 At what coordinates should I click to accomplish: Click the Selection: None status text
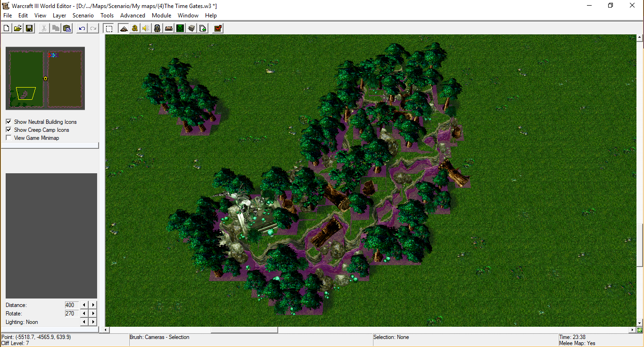[x=391, y=337]
